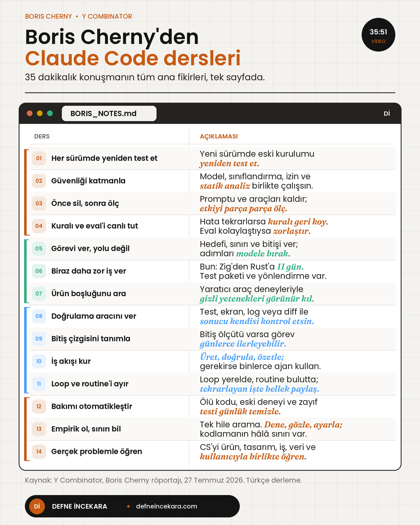The height and width of the screenshot is (525, 420).
Task: Select the BORIS_NOTES.md tab
Action: click(x=109, y=114)
